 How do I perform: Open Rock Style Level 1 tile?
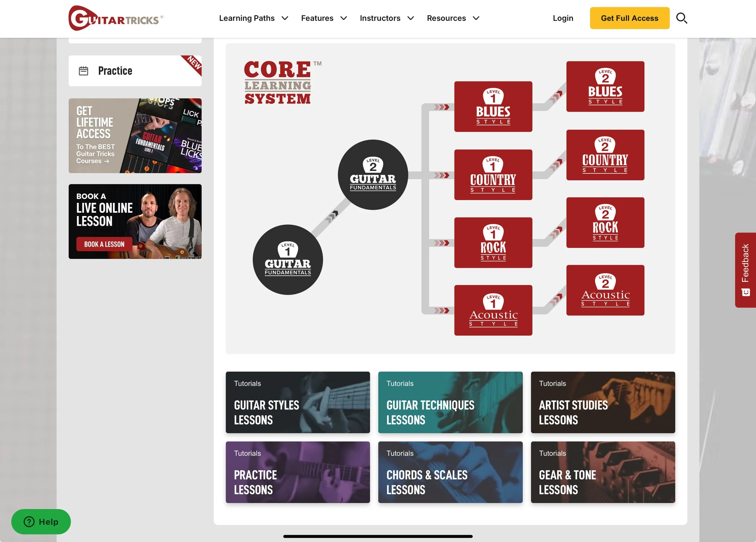point(493,242)
